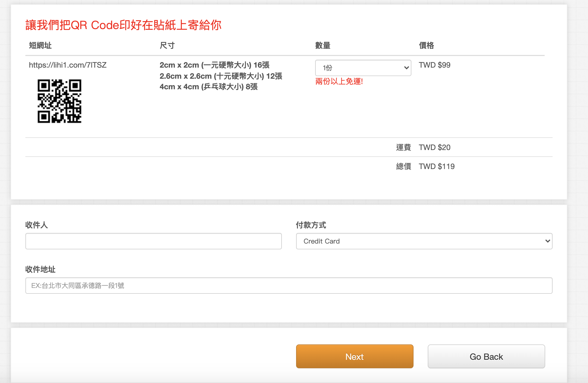Click the red heading about printing QR Code stickers
Viewport: 588px width, 383px height.
point(123,25)
